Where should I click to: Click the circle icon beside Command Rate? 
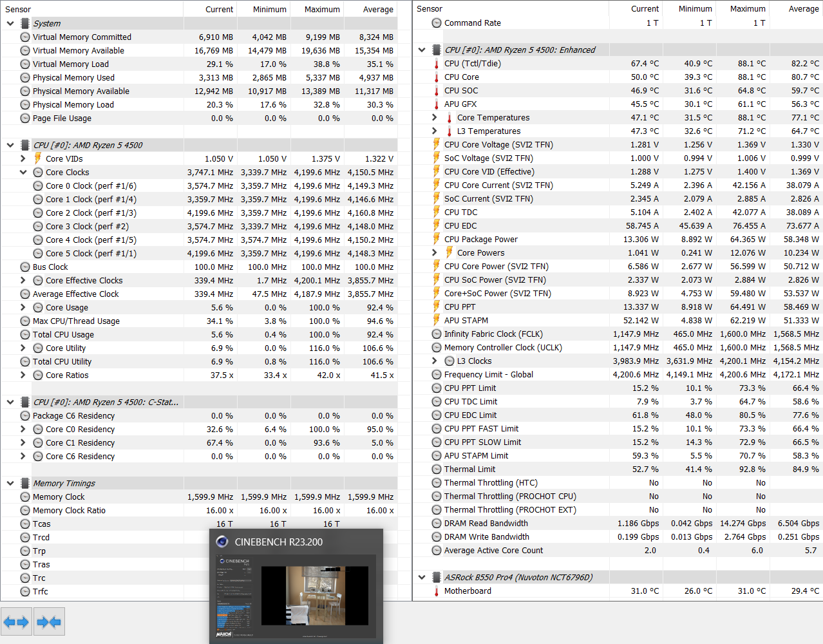(x=437, y=23)
